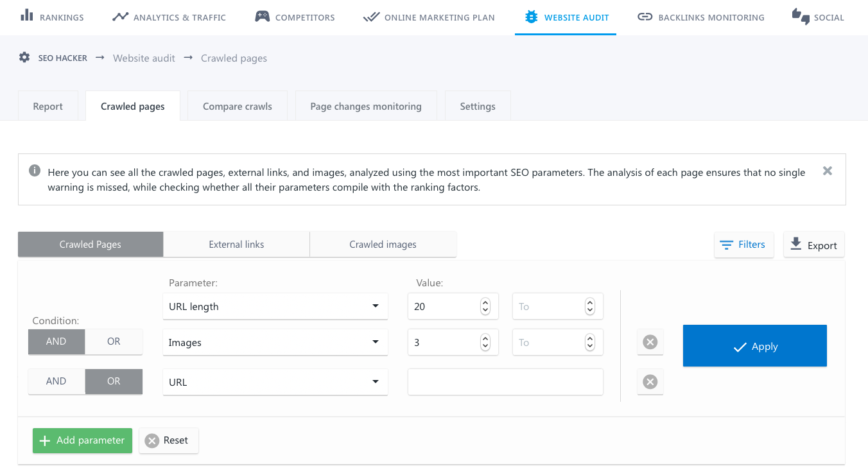The image size is (868, 475).
Task: Open the External links tab
Action: point(236,245)
